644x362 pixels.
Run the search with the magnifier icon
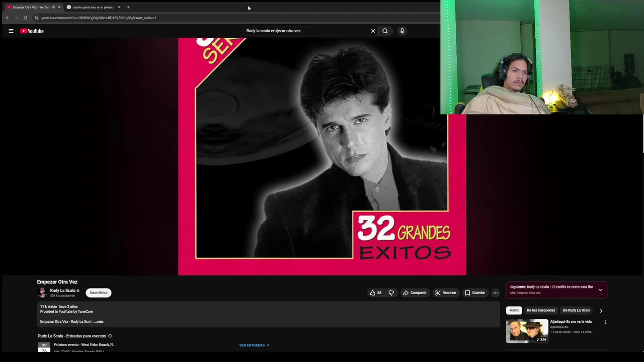tap(385, 31)
